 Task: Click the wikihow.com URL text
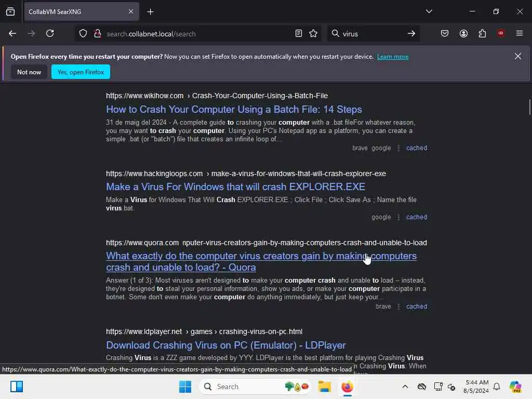[144, 96]
